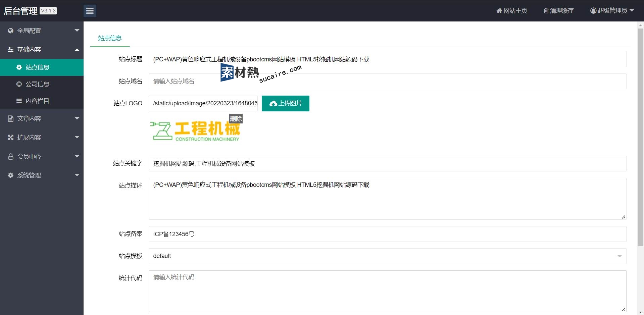
Task: Click the document icon beside 文章内容
Action: click(11, 119)
